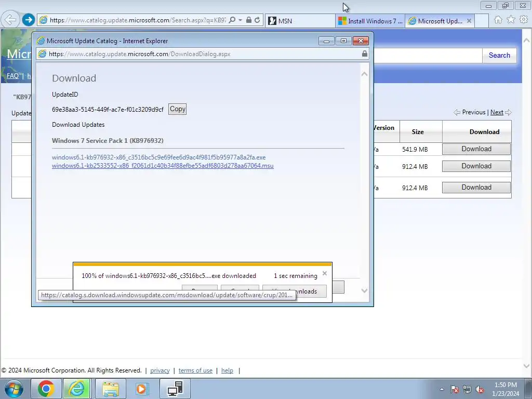Click the Search button on the catalog page

tap(499, 55)
